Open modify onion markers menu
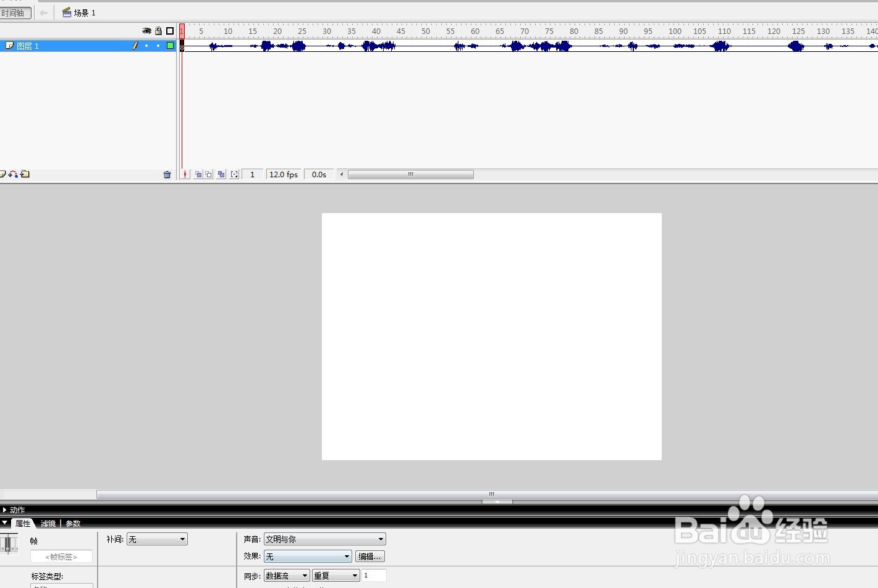Viewport: 878px width, 588px height. [234, 175]
